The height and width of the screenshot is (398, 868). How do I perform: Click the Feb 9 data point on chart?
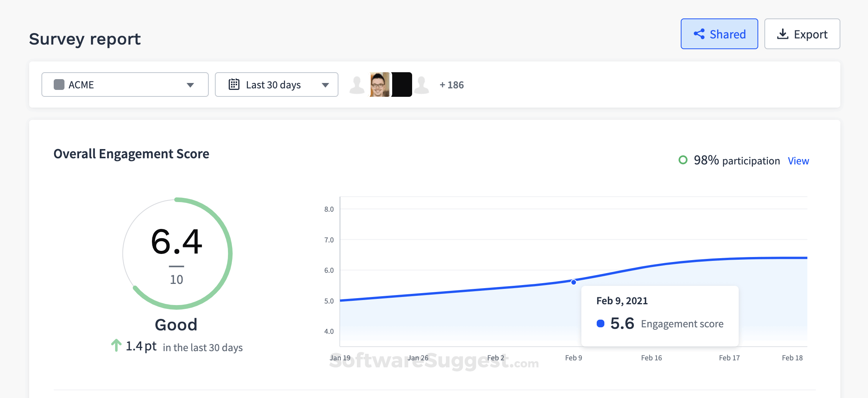pos(574,282)
